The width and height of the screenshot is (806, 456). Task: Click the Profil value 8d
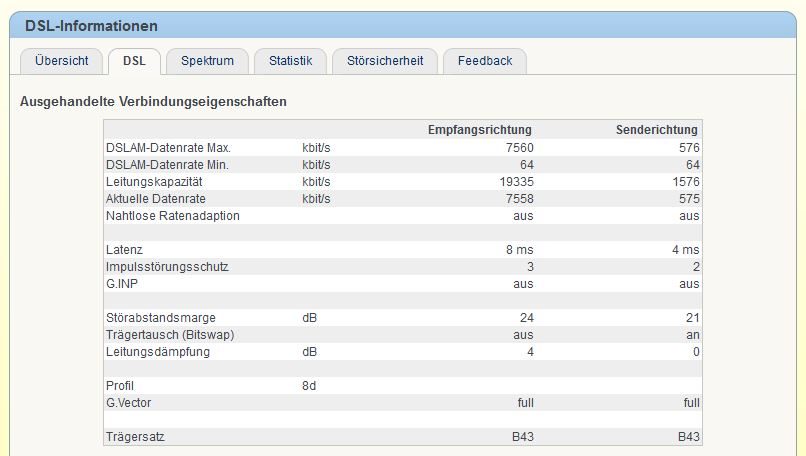coord(309,386)
